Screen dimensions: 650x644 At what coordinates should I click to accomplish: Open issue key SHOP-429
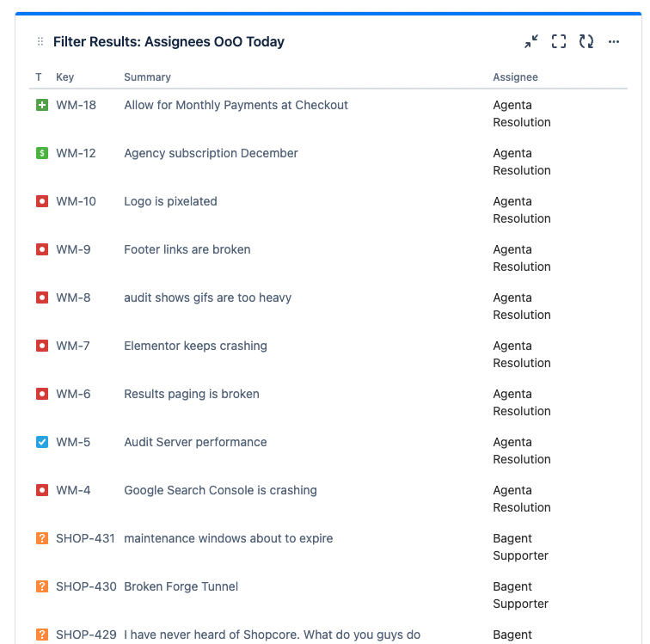pyautogui.click(x=86, y=634)
